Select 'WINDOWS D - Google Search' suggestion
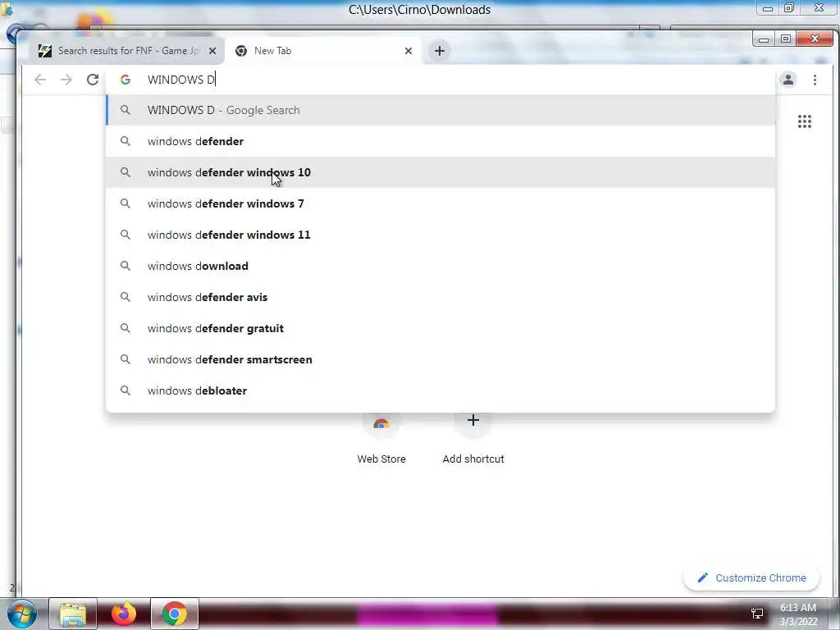This screenshot has height=630, width=840. (x=441, y=111)
